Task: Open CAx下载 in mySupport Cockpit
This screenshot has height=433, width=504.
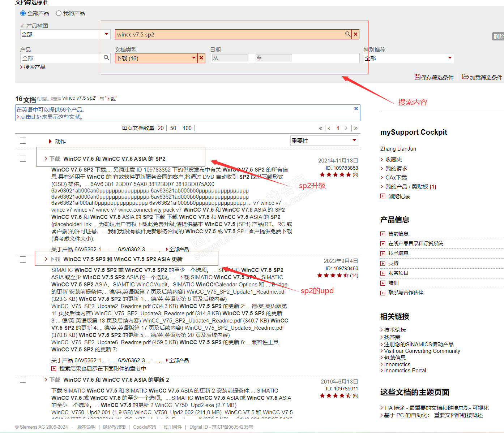Action: (396, 177)
